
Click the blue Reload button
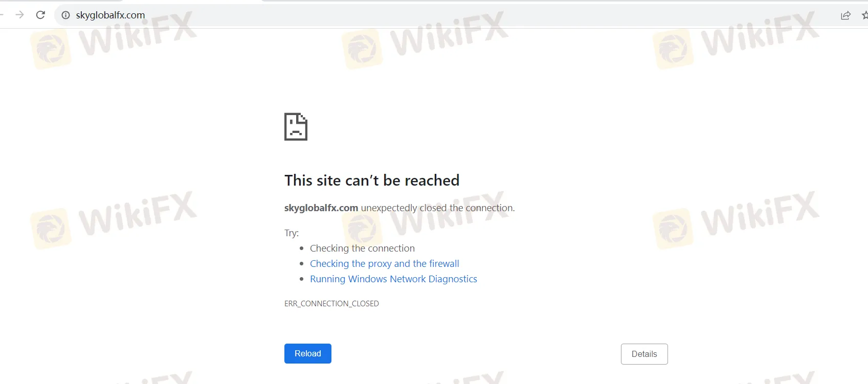coord(308,354)
